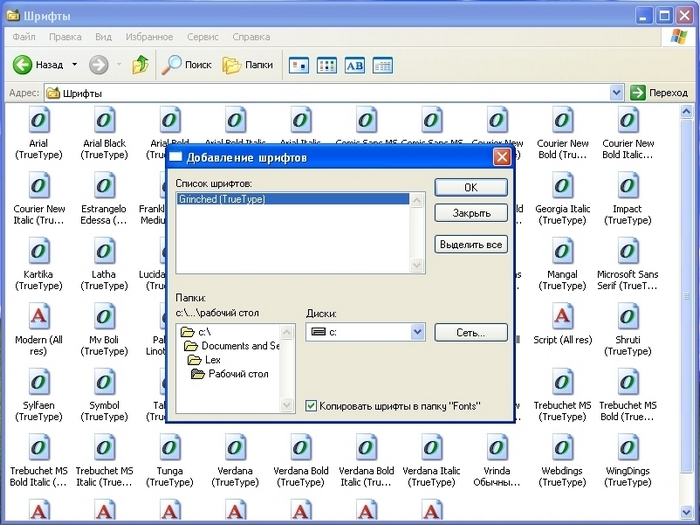Image resolution: width=700 pixels, height=525 pixels.
Task: Click the Up one level folder icon
Action: click(141, 65)
